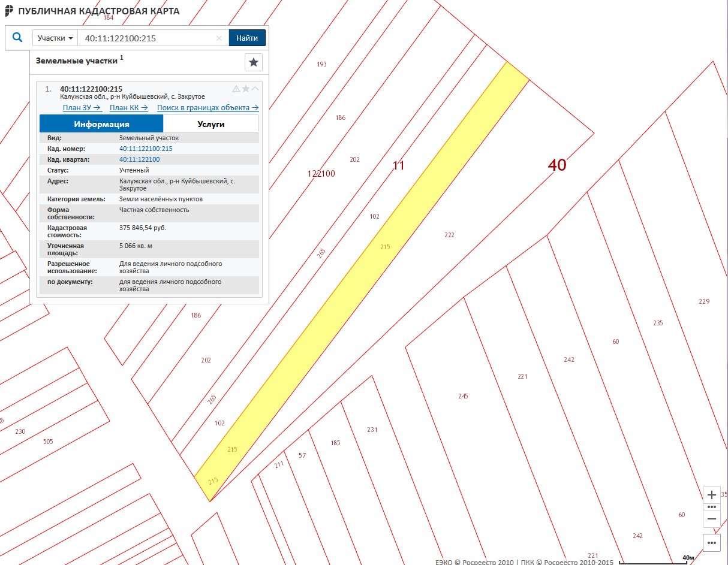The image size is (728, 565).
Task: Click Поиск в границах объекта link
Action: [207, 108]
